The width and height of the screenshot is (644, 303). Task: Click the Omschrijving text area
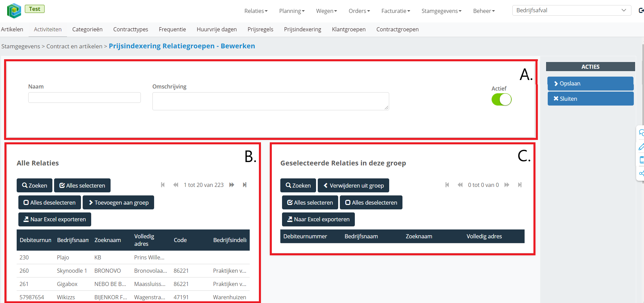click(271, 101)
